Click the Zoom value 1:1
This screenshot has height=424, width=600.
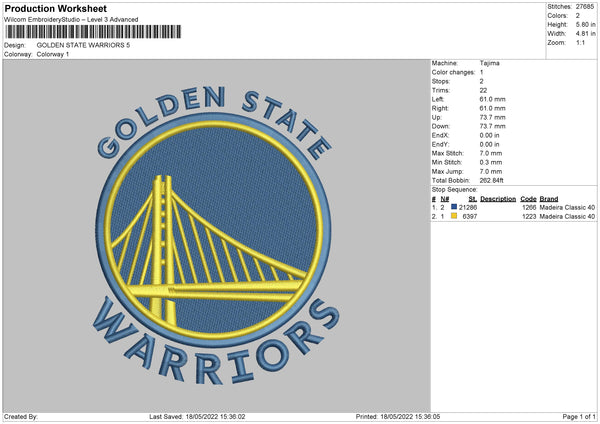pyautogui.click(x=580, y=42)
